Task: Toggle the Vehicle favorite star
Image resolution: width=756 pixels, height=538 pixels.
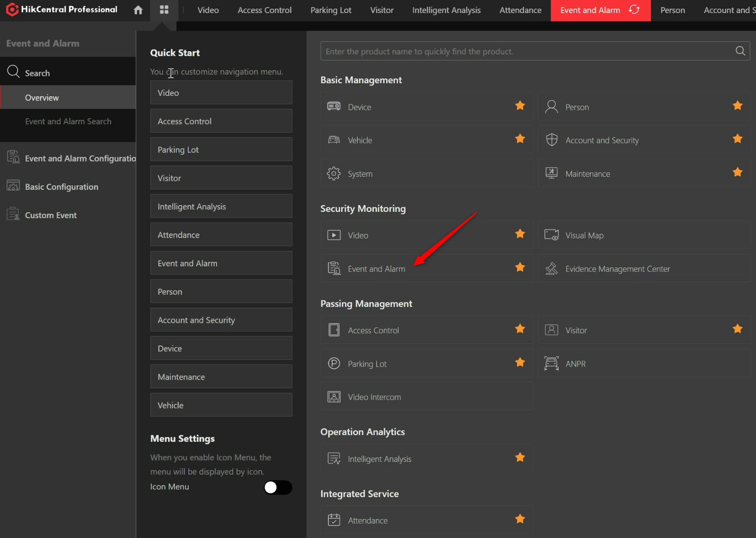Action: coord(520,139)
